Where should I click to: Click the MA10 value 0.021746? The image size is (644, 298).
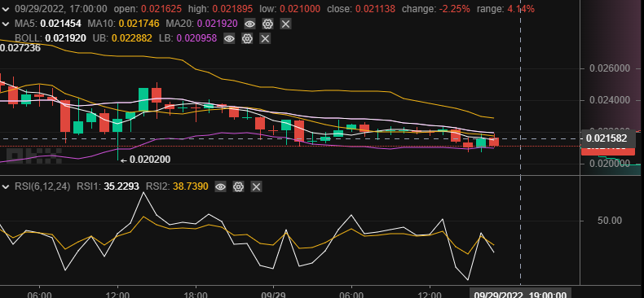[x=139, y=24]
